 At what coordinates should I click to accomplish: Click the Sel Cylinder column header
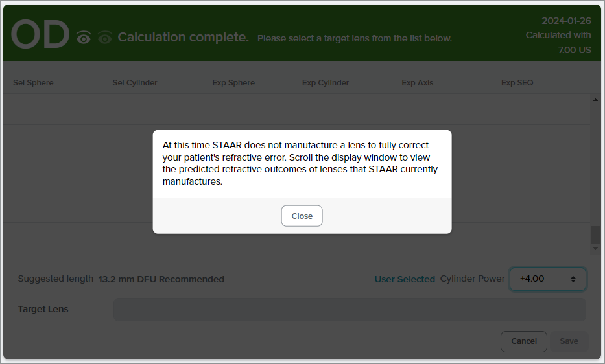coord(135,83)
